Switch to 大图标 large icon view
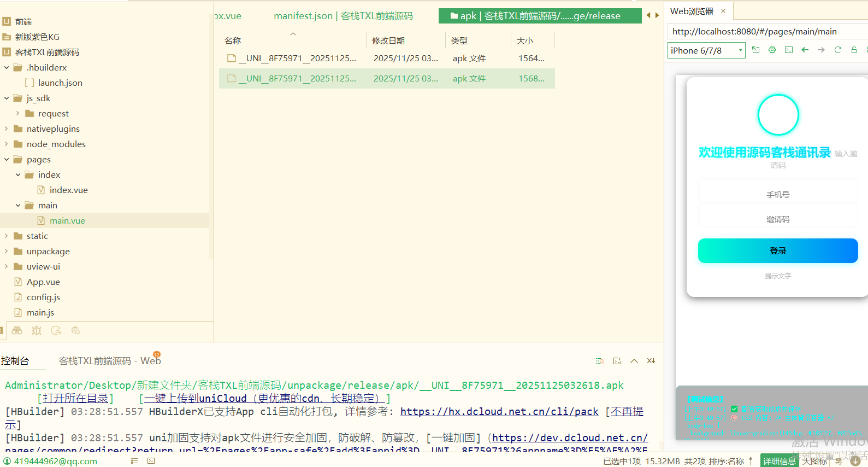This screenshot has width=868, height=467. point(814,461)
